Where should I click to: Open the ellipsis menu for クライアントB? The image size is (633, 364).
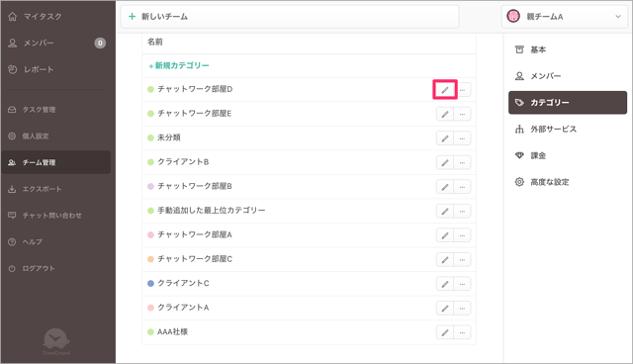point(462,162)
